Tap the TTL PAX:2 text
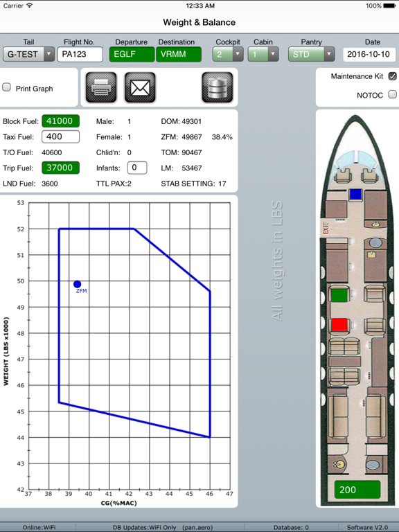Image resolution: width=399 pixels, height=532 pixels. point(114,184)
